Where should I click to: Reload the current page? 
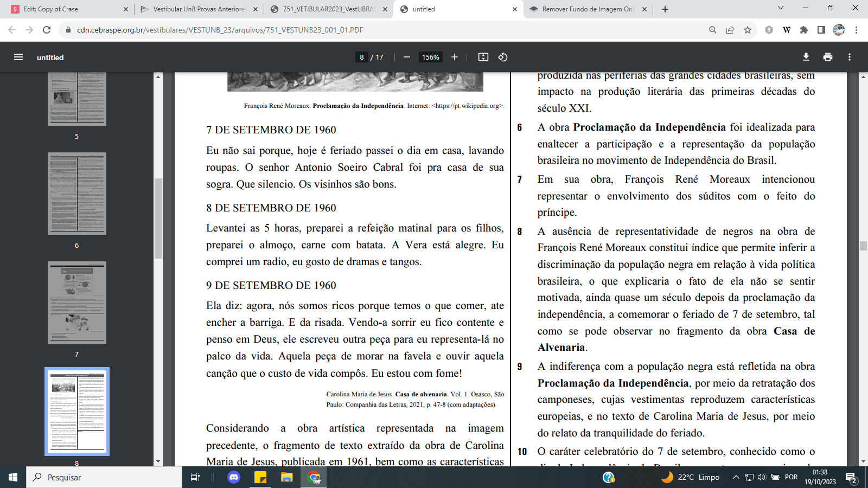(47, 30)
